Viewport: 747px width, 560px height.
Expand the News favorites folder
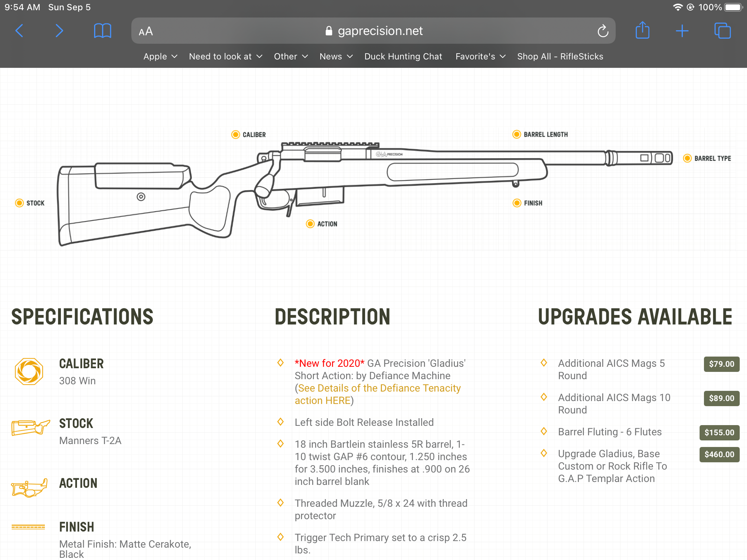coord(336,57)
